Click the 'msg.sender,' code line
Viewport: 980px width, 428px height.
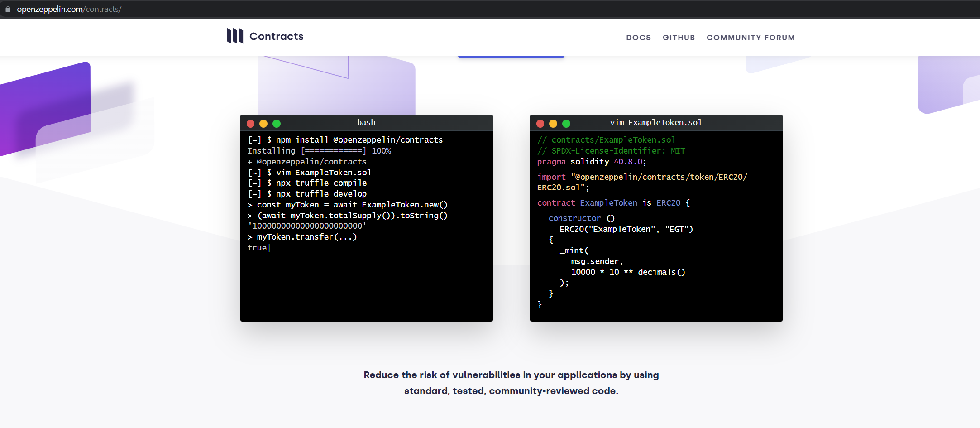(597, 261)
